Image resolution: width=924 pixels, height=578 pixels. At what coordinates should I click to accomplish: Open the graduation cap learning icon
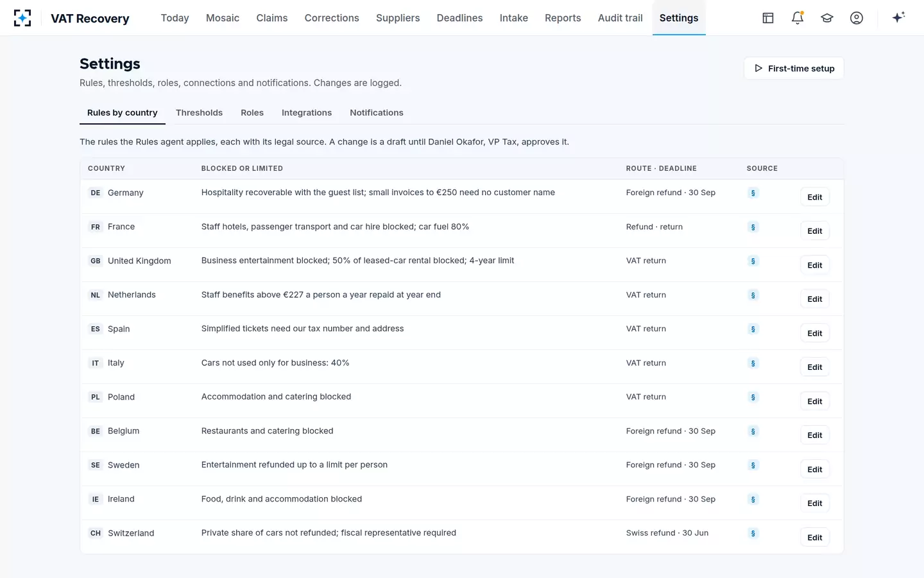pyautogui.click(x=827, y=18)
